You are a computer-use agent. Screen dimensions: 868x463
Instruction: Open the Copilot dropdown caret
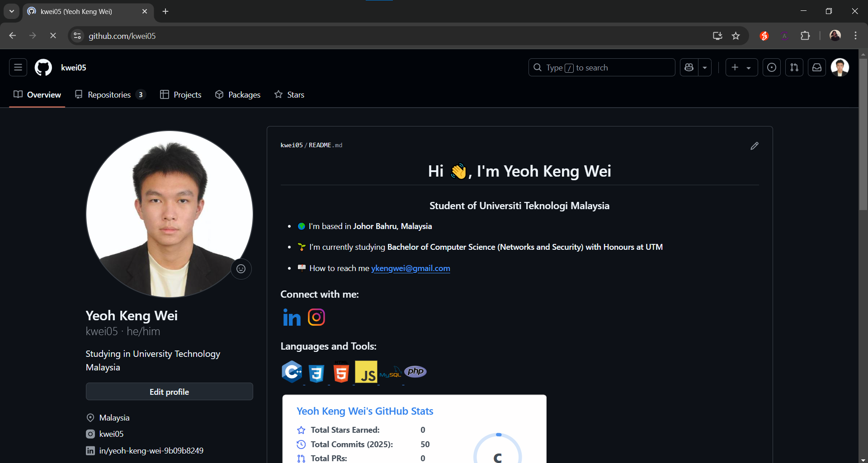704,67
